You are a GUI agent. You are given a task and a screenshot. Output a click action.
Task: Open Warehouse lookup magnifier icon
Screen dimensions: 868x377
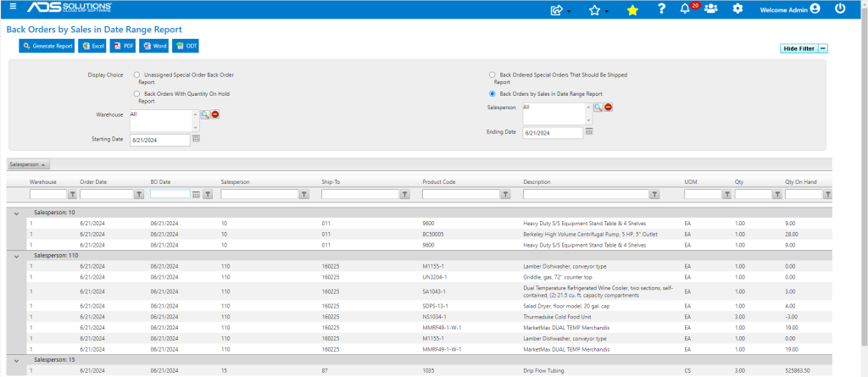(205, 114)
